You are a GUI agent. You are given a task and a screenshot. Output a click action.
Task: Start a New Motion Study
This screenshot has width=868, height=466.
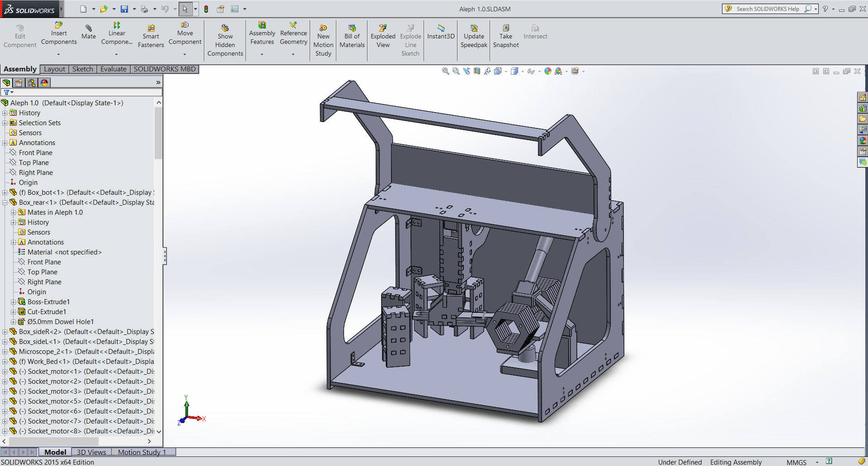coord(323,40)
